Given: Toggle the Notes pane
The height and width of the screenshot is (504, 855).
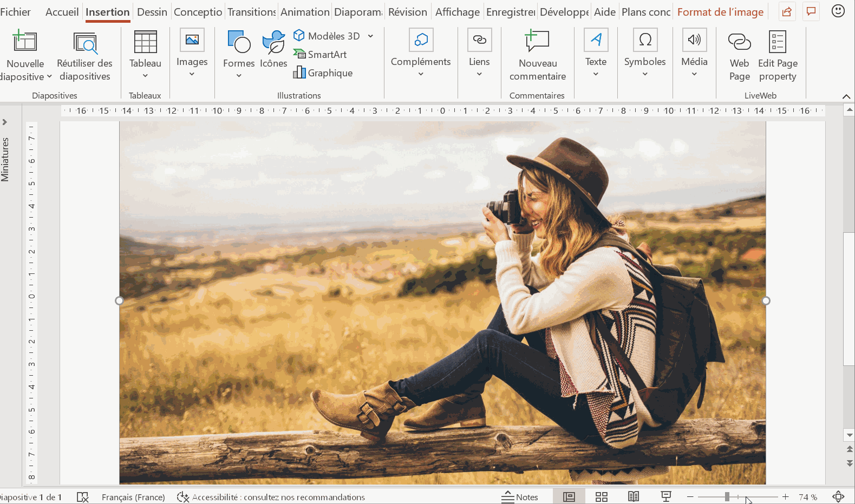Looking at the screenshot, I should pyautogui.click(x=520, y=497).
